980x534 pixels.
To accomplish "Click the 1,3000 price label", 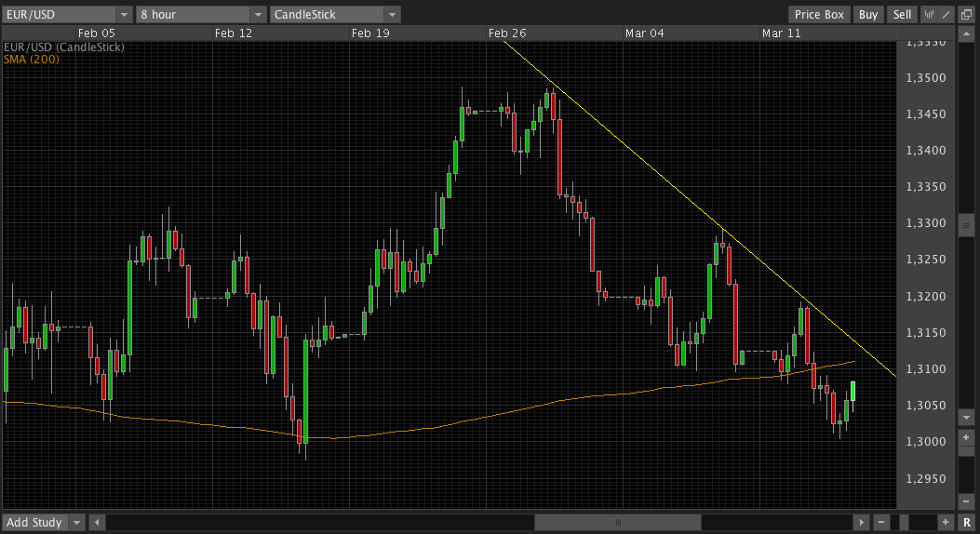I will (x=926, y=442).
